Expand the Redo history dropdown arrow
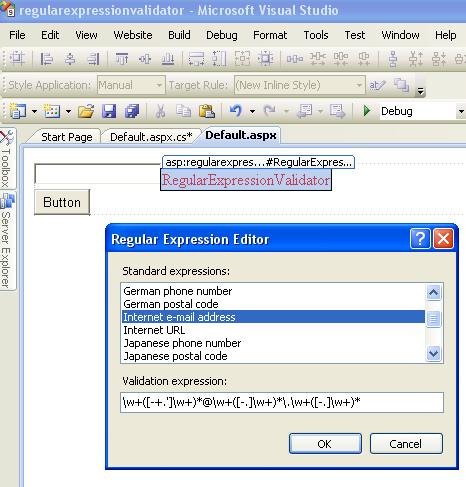Viewport: 466px width, 487px height. (x=286, y=111)
